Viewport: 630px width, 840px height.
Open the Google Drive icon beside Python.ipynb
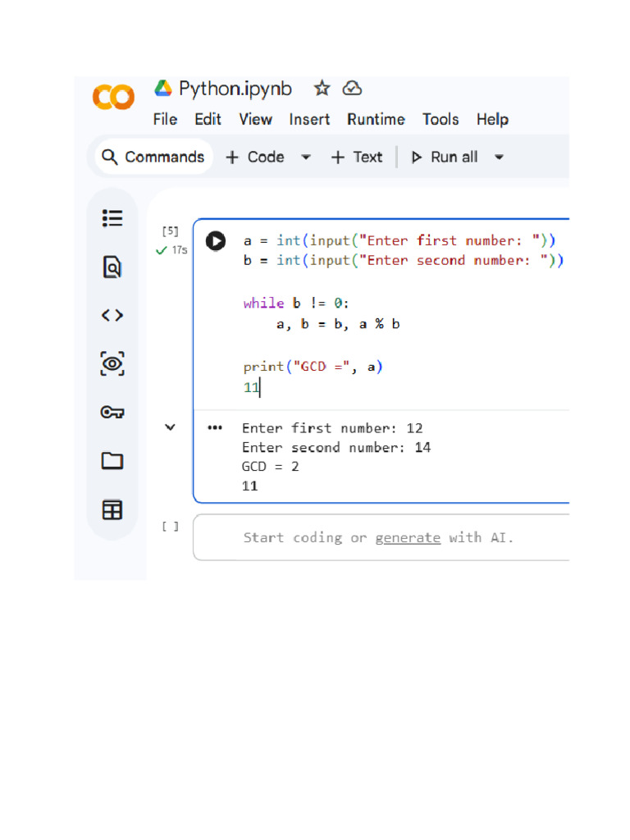(163, 88)
